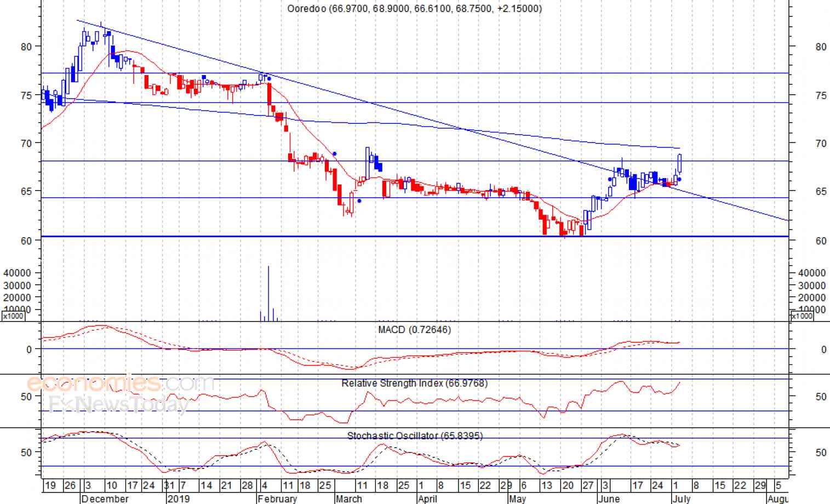
Task: Click the date label 19 on time axis
Action: point(50,485)
